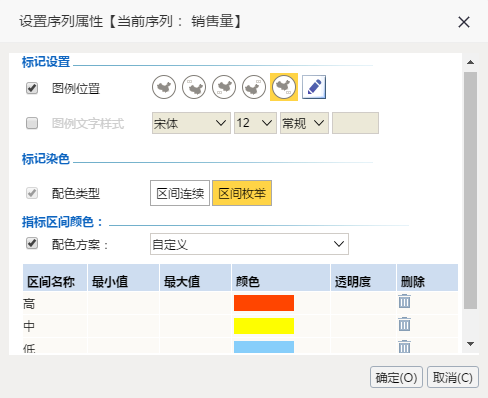Open the 宋体 font dropdown
The image size is (488, 398).
191,123
